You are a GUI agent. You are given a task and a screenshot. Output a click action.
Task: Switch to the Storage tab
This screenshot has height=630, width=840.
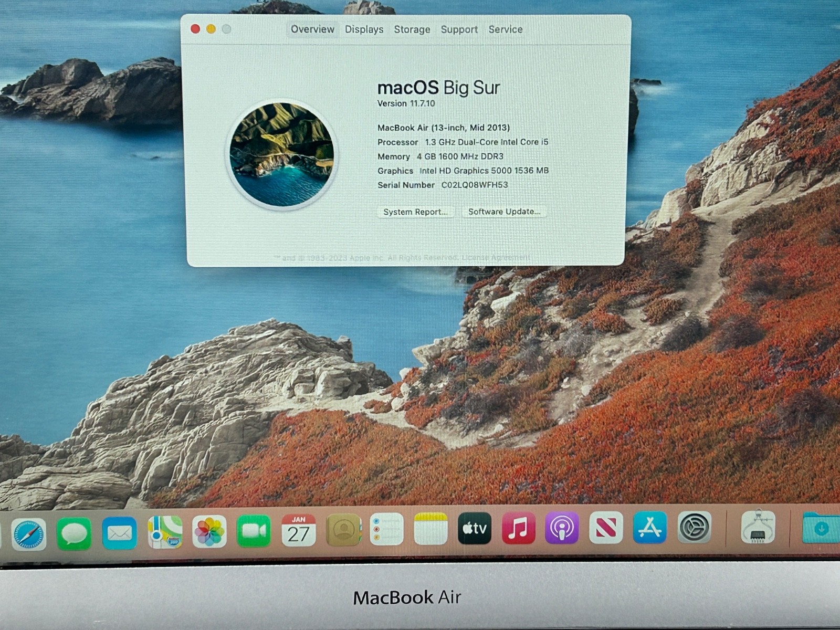[x=412, y=29]
